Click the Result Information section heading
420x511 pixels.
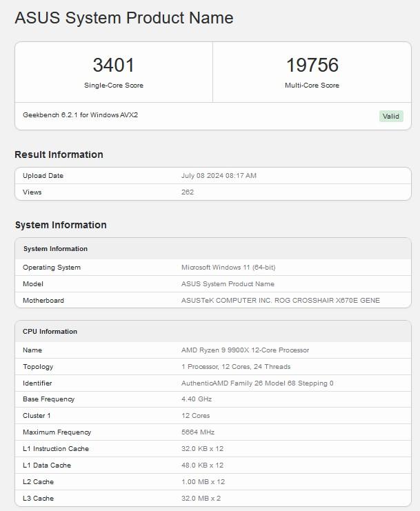pyautogui.click(x=59, y=154)
